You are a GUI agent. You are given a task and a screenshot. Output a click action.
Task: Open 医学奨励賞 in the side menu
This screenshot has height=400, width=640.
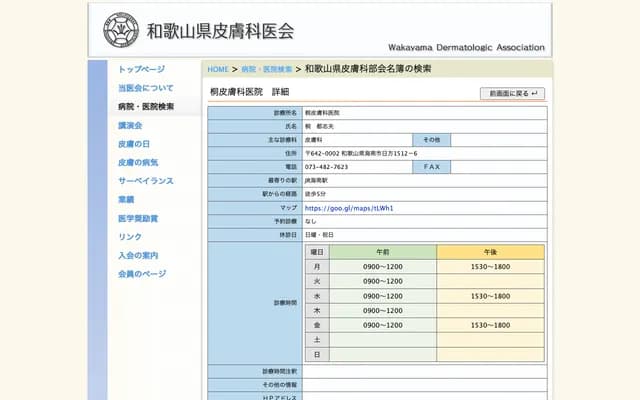pos(138,218)
